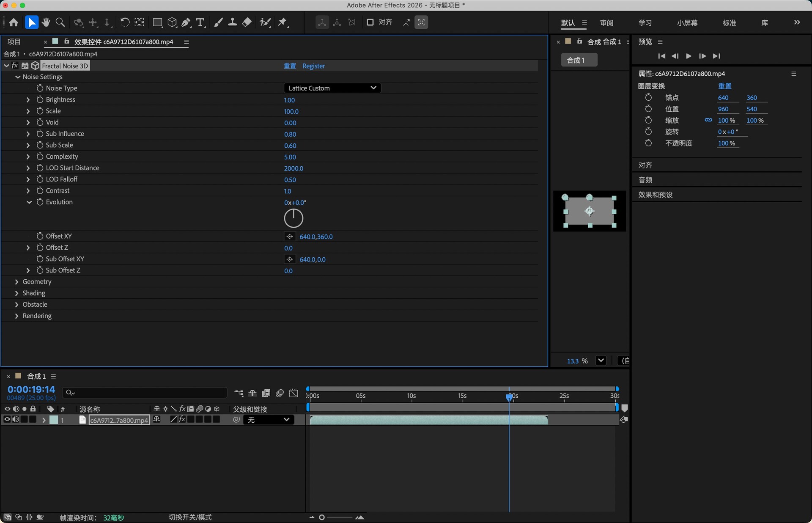Toggle the effect controls panel lock
Screen dimensions: 812x523
66,41
